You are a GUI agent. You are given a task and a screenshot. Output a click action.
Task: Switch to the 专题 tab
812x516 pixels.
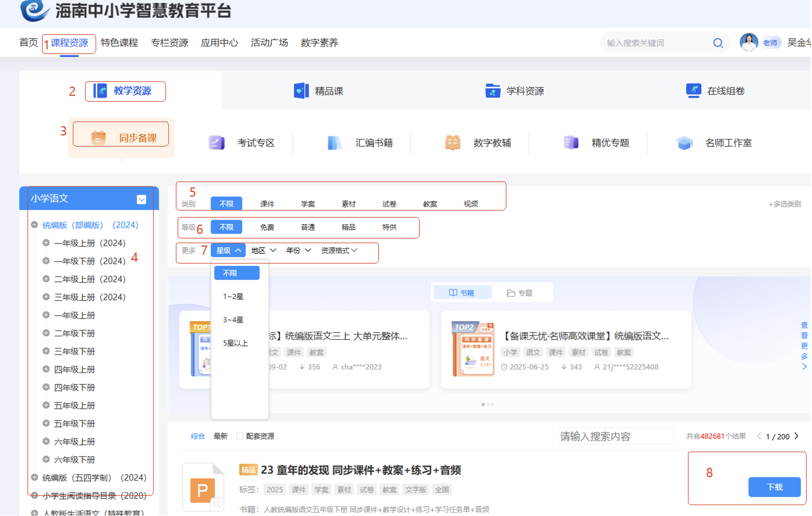(520, 293)
